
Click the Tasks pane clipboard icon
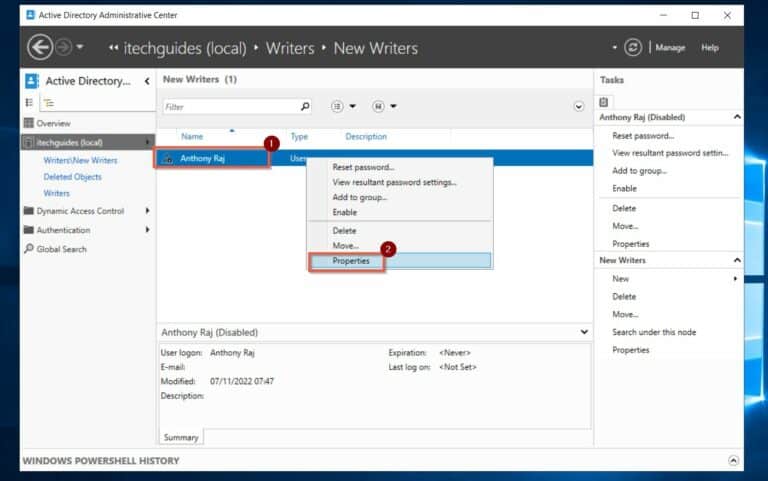pos(603,102)
